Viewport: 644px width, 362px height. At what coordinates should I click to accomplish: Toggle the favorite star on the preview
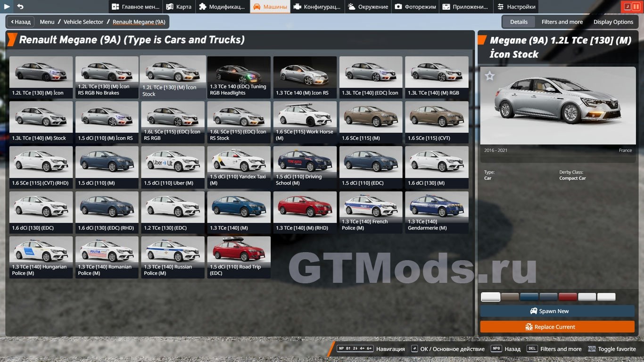(490, 76)
